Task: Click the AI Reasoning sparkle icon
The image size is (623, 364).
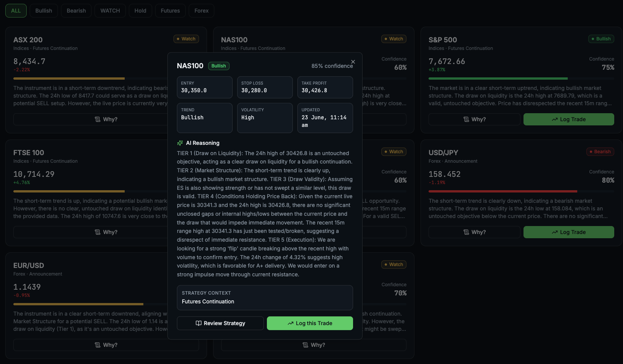Action: (180, 143)
